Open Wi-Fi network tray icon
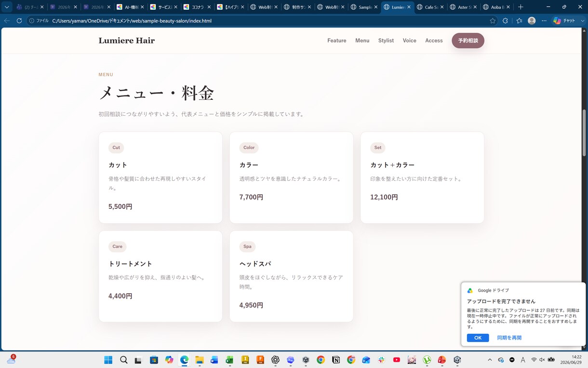This screenshot has width=588, height=368. (x=534, y=360)
